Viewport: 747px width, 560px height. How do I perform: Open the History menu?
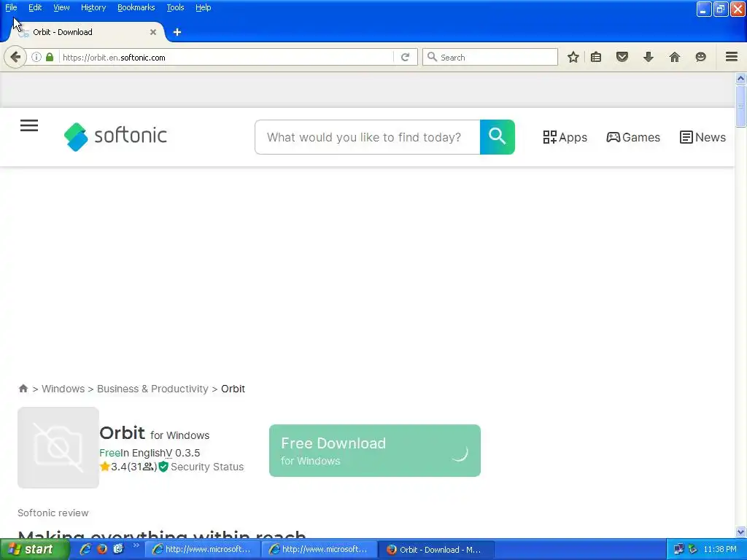[93, 7]
